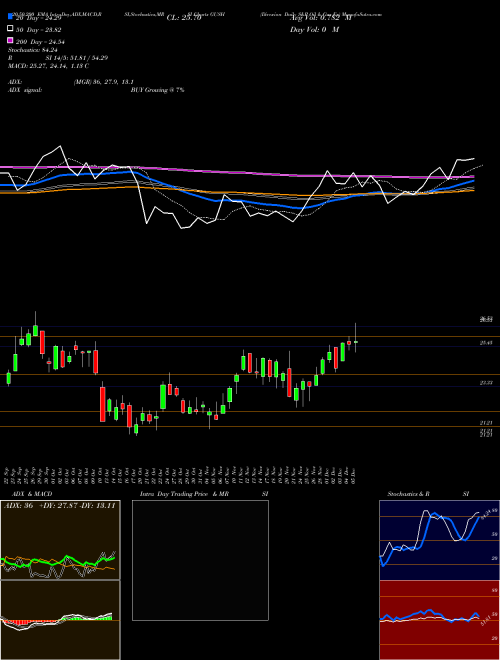Click the empty Intra Day Trading Price box
The width and height of the screenshot is (500, 660).
click(200, 560)
